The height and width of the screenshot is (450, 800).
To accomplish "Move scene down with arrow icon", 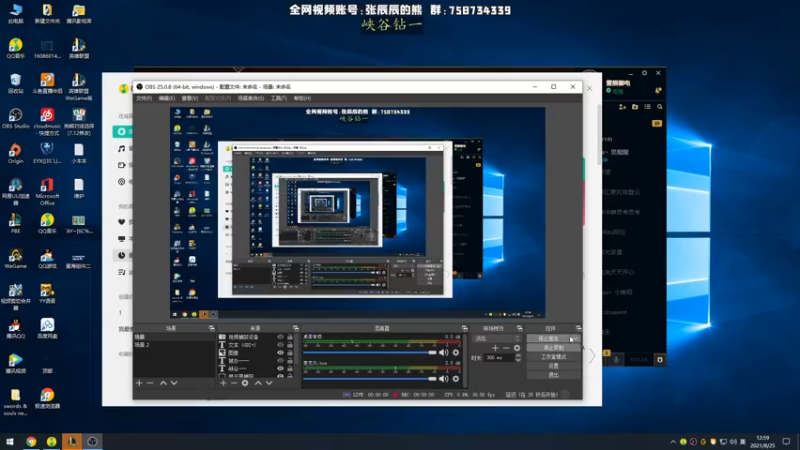I will point(174,383).
